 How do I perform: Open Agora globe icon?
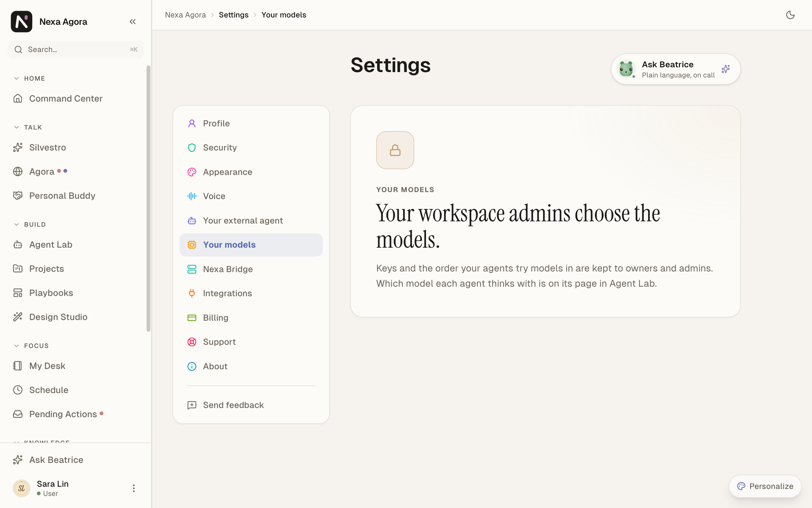(x=18, y=172)
